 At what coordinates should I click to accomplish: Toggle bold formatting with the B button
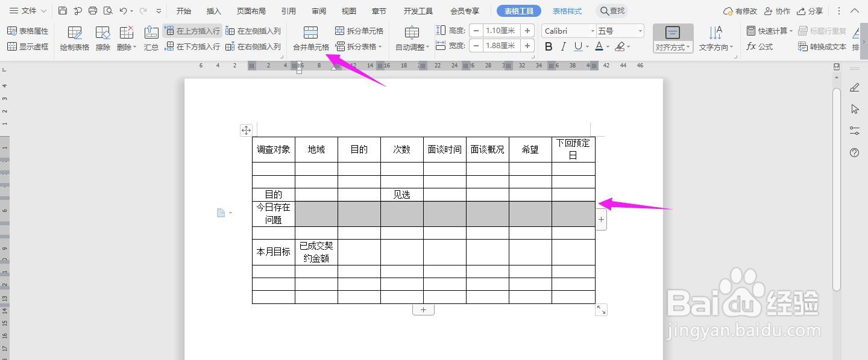pos(547,46)
